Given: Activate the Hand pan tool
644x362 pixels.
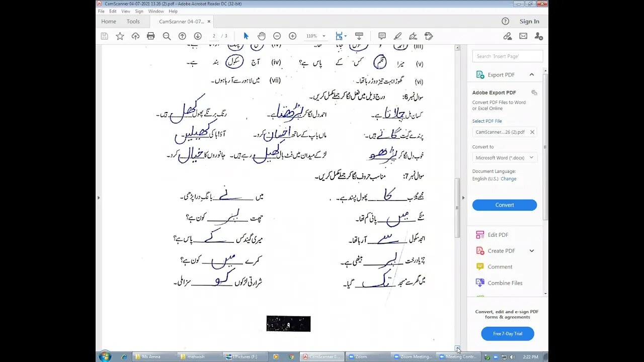Looking at the screenshot, I should point(262,36).
